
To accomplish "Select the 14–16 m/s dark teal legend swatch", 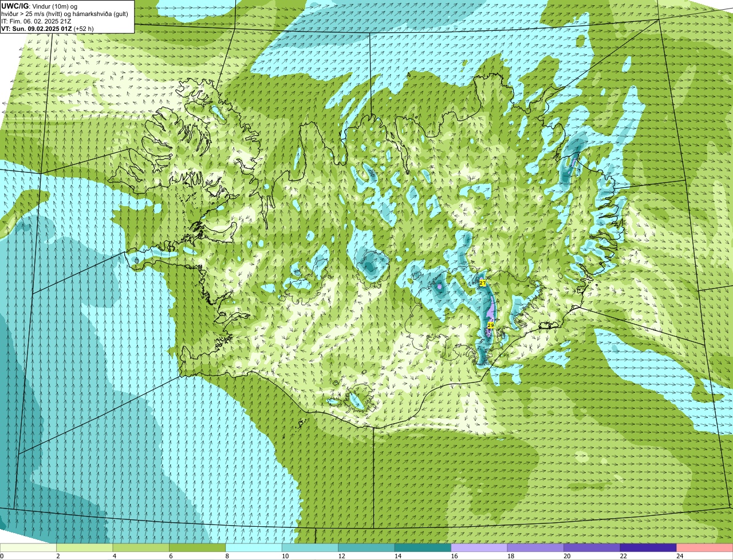I will coord(423,548).
